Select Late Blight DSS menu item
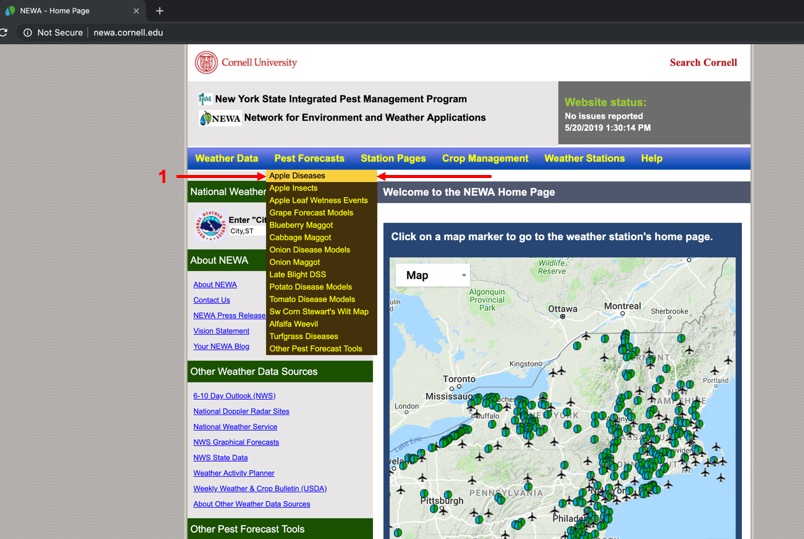 pyautogui.click(x=297, y=274)
